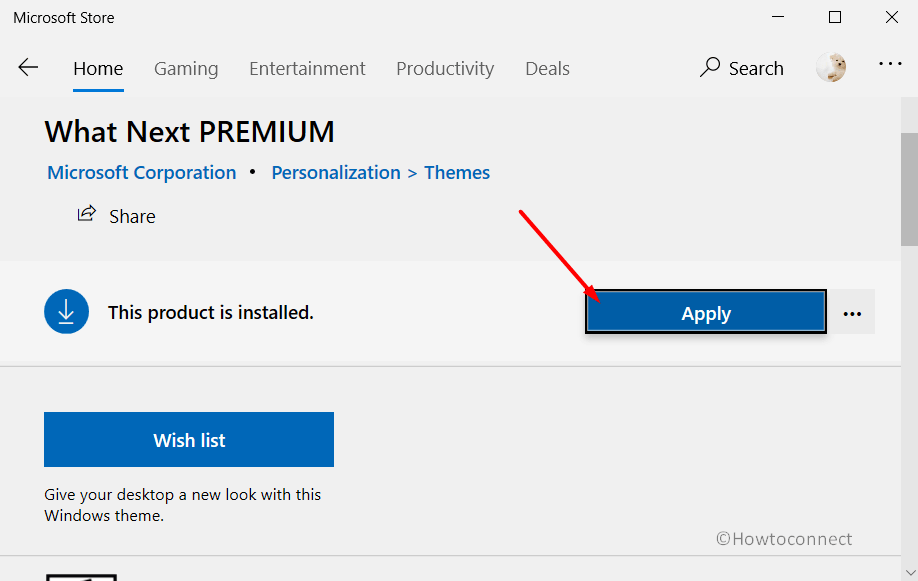Maximize the Microsoft Store window
918x581 pixels.
pyautogui.click(x=835, y=17)
